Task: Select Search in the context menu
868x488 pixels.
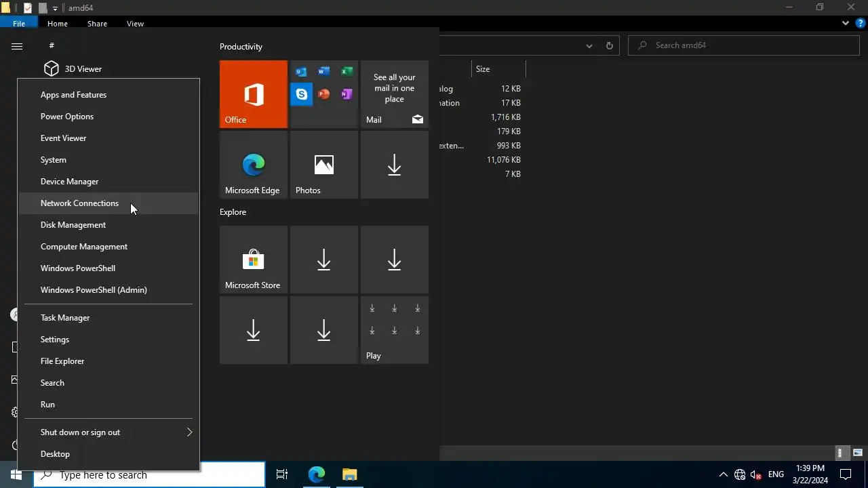Action: click(x=108, y=383)
